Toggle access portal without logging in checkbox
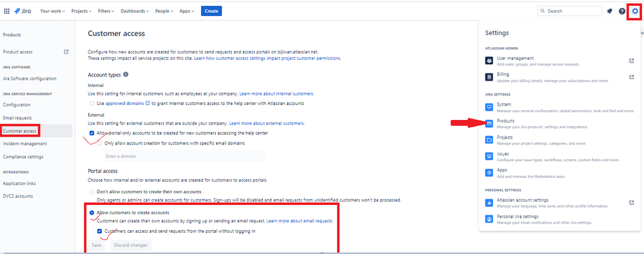Viewport: 644px width, 254px height. [100, 231]
